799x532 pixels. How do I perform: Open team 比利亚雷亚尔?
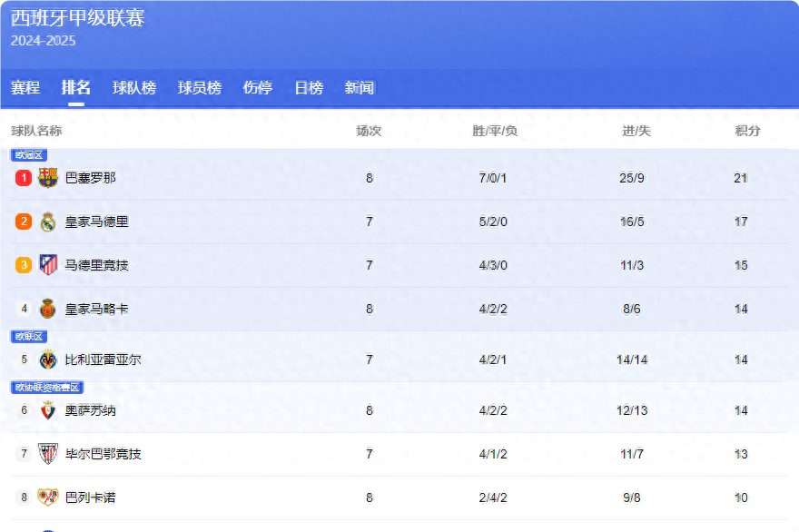(x=103, y=360)
